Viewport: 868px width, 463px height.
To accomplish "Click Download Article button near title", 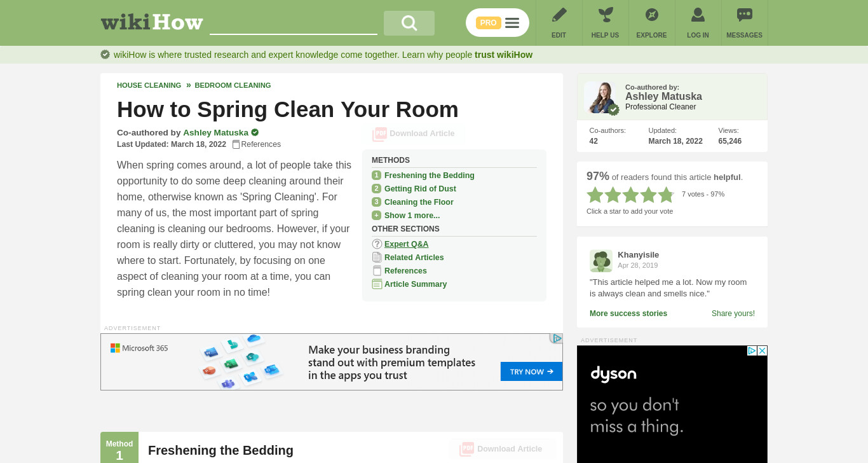I will 414,134.
